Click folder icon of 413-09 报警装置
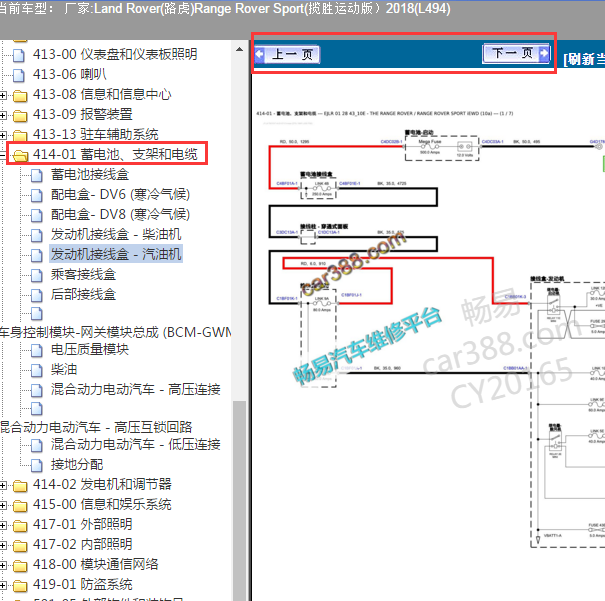This screenshot has width=605, height=601. [20, 116]
